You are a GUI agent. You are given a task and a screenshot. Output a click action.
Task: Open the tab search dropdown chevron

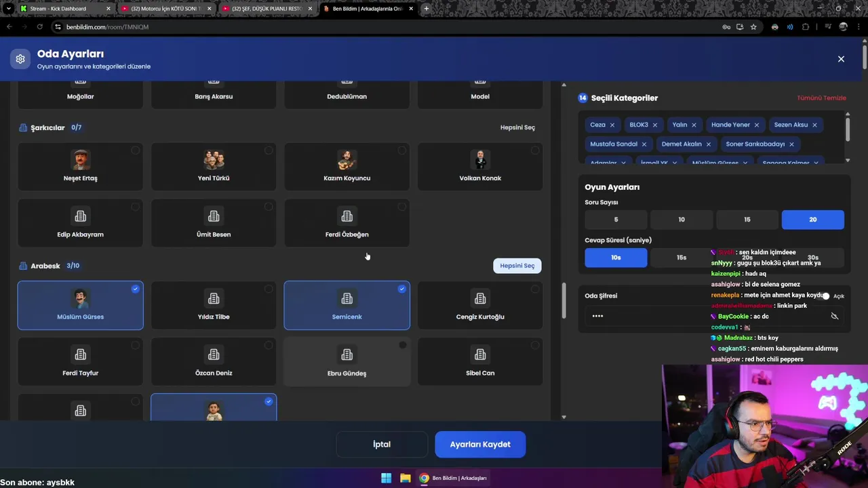8,9
